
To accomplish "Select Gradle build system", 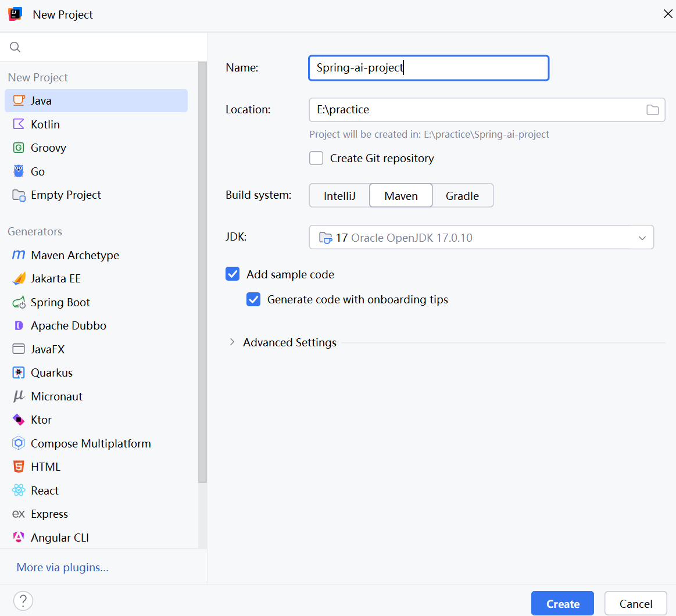I will pos(462,196).
